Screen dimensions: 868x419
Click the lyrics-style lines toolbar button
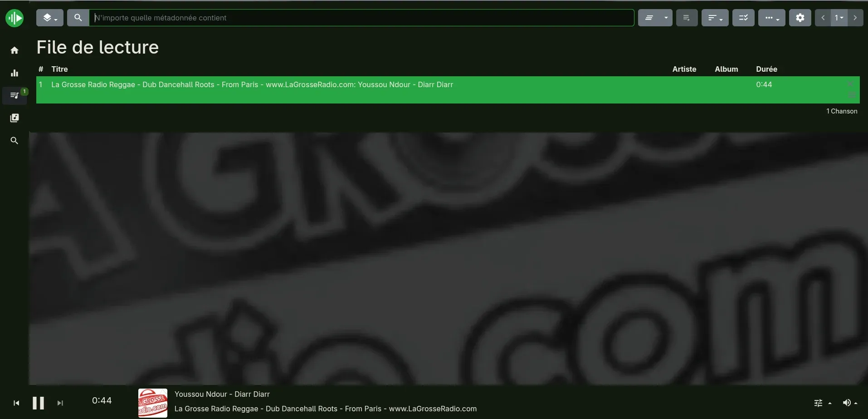[649, 18]
